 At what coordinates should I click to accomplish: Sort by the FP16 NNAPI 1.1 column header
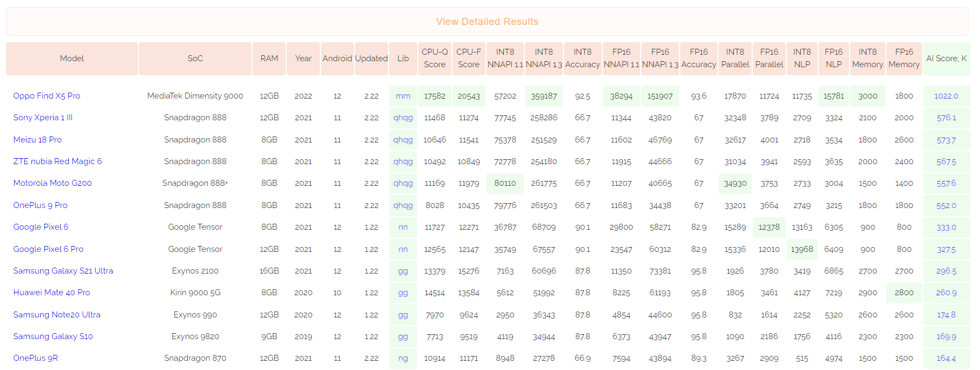click(x=621, y=59)
